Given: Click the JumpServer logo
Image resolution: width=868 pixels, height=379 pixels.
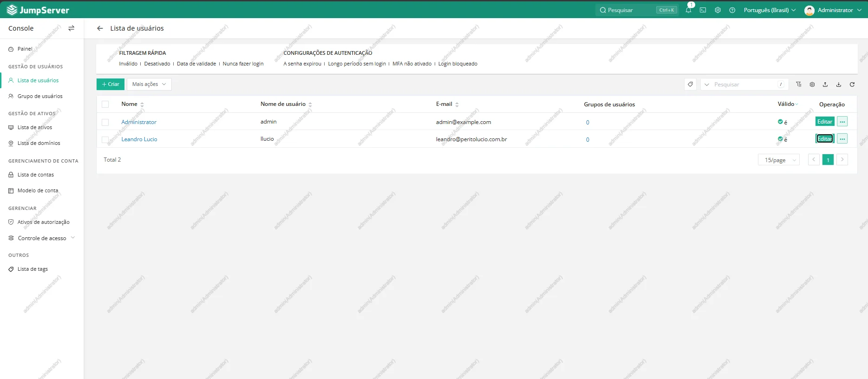Looking at the screenshot, I should click(x=38, y=10).
